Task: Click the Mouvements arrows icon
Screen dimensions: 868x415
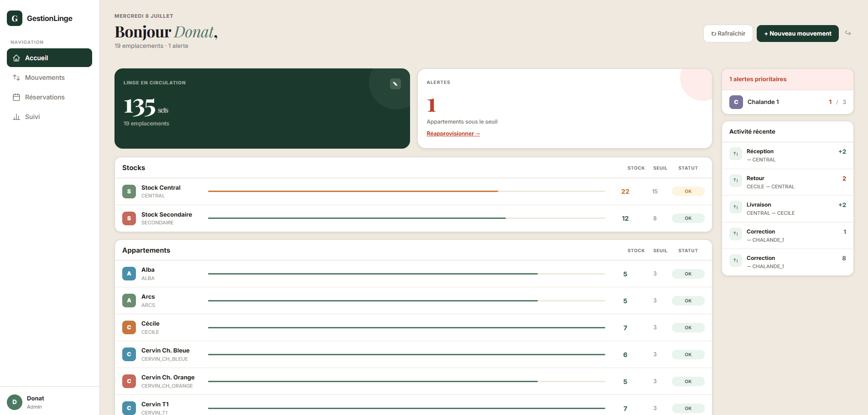Action: click(x=16, y=78)
